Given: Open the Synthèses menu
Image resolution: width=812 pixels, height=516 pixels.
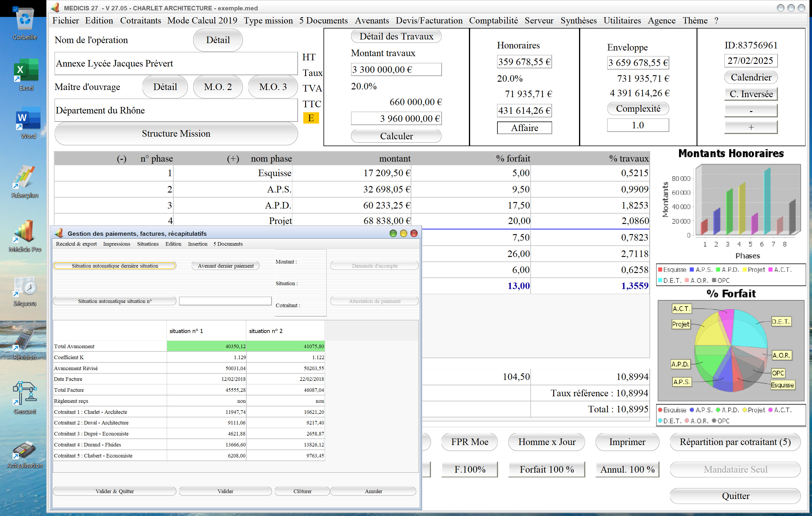Looking at the screenshot, I should 578,20.
